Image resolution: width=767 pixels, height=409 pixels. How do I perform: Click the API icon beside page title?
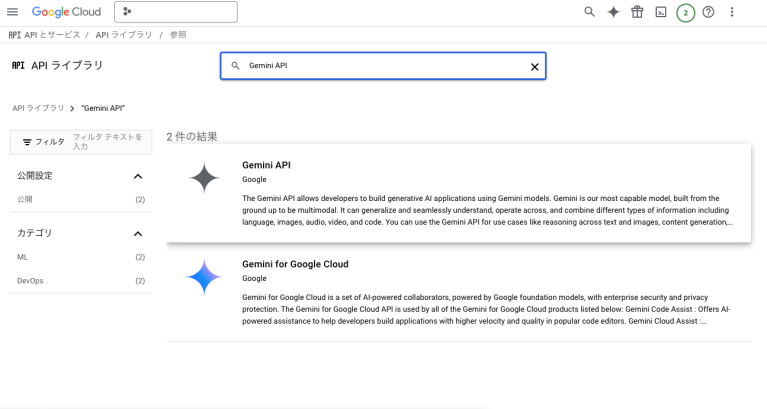coord(18,65)
